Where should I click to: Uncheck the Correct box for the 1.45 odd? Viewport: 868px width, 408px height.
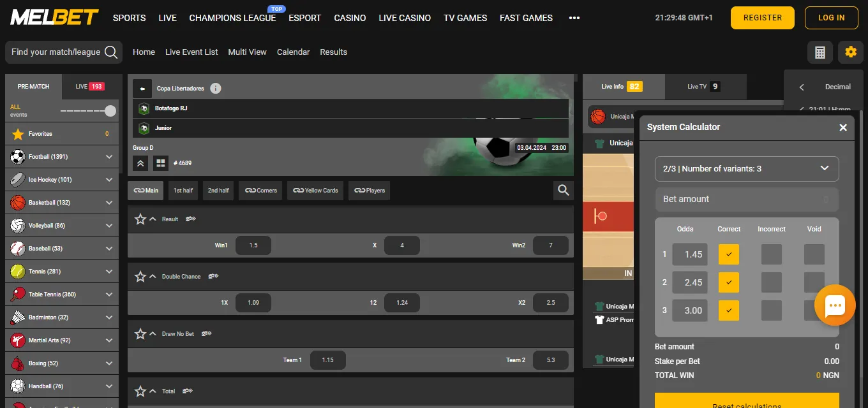pos(728,254)
